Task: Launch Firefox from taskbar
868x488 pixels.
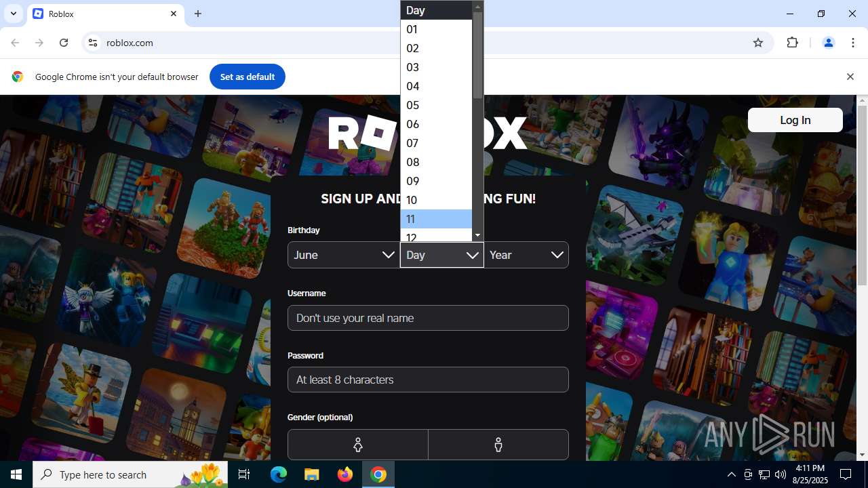Action: 345,474
